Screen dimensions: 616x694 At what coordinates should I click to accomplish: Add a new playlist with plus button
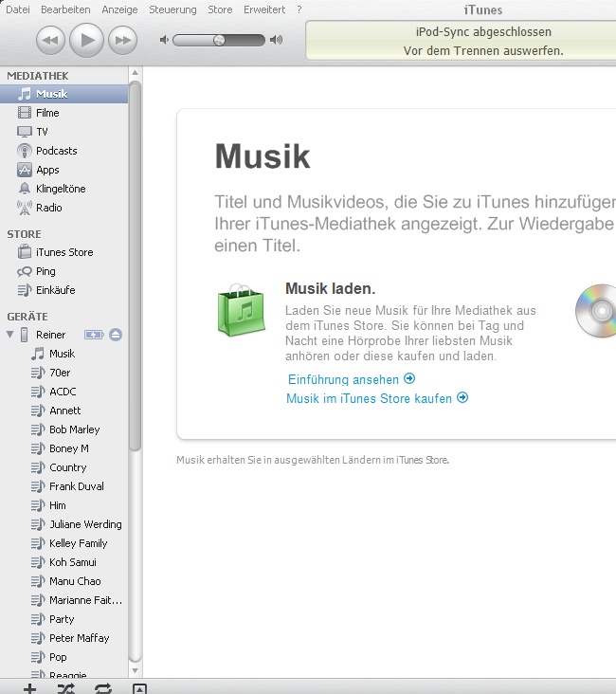click(29, 688)
